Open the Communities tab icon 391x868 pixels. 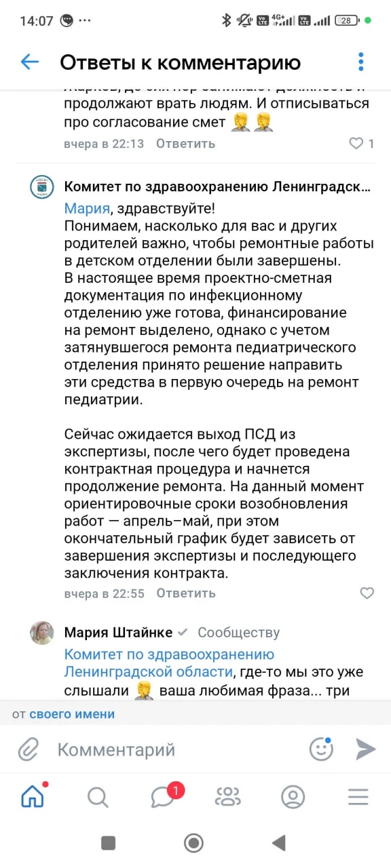(228, 797)
